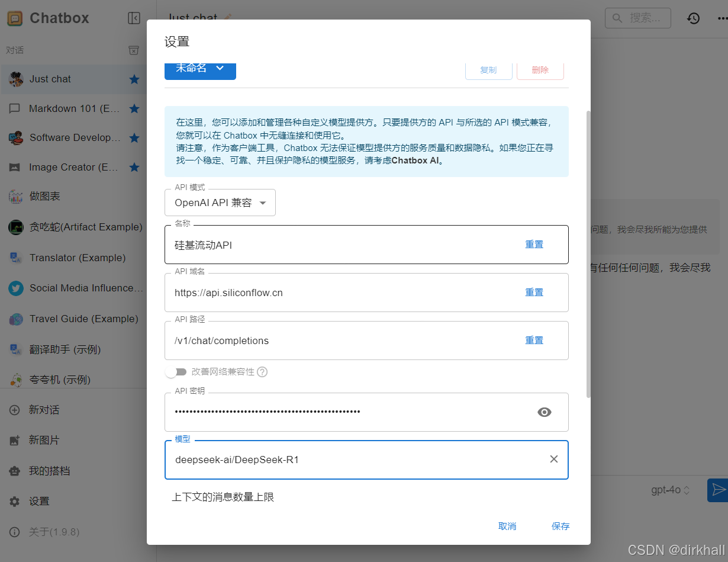Viewport: 728px width, 562px height.
Task: Create a new image chat with 新图片
Action: click(73, 440)
